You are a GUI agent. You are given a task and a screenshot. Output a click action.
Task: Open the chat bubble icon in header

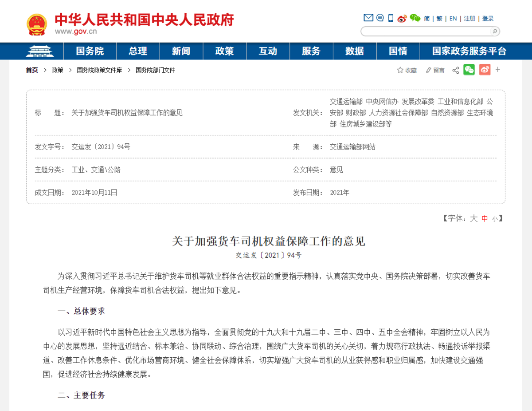380,18
